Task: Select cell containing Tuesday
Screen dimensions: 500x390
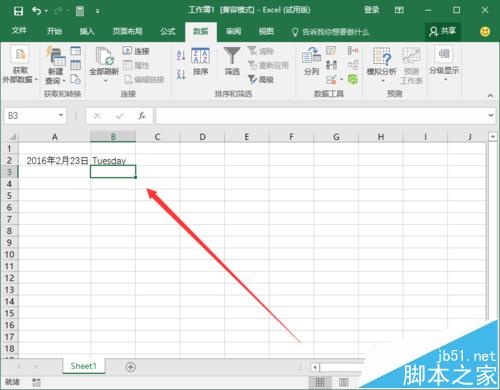Action: pos(113,160)
